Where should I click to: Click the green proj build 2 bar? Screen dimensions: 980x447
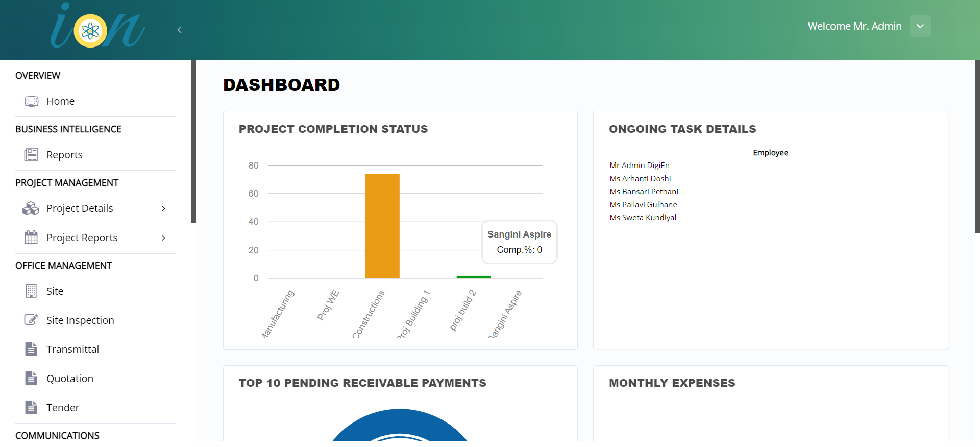(x=474, y=277)
